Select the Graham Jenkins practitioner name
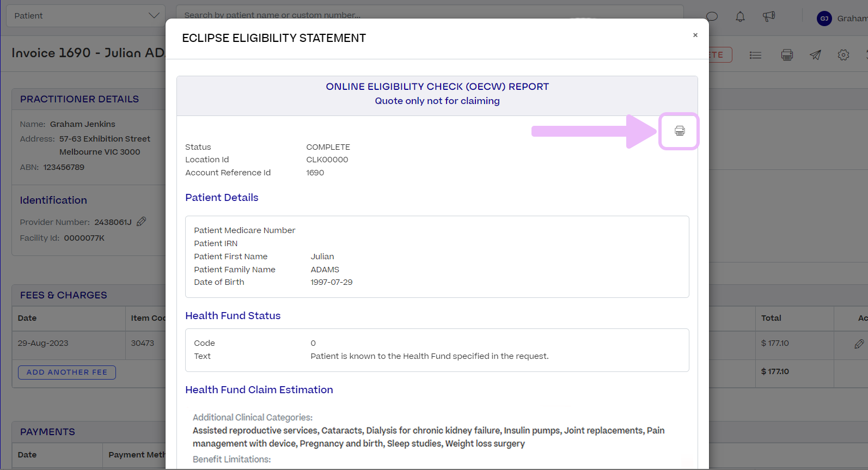Screen dimensions: 868x470 pyautogui.click(x=83, y=124)
